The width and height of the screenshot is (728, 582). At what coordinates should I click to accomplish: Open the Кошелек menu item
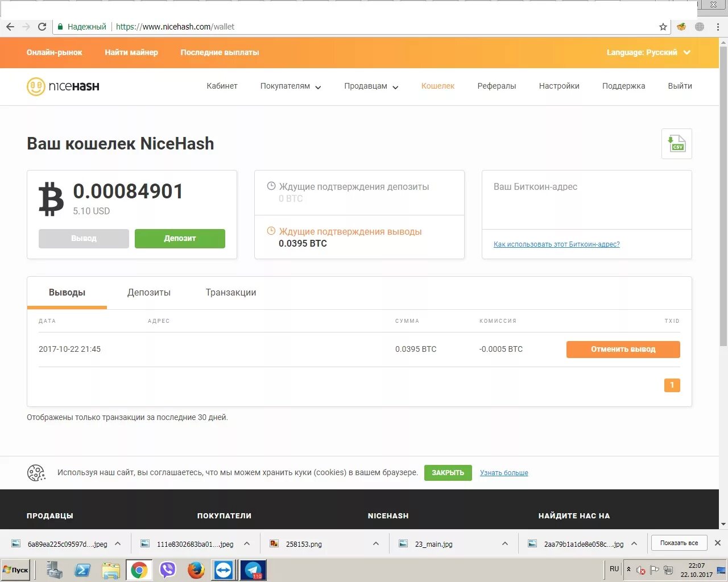point(438,86)
